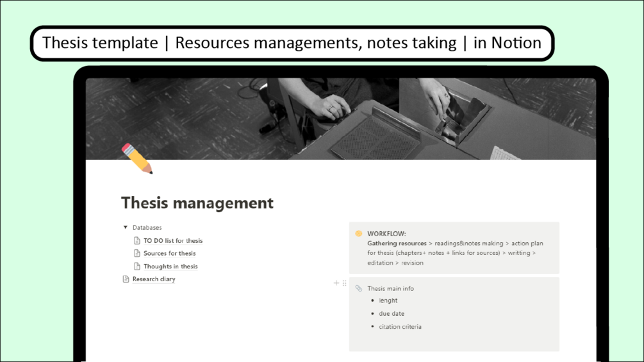Click the due date bullet item

(392, 313)
